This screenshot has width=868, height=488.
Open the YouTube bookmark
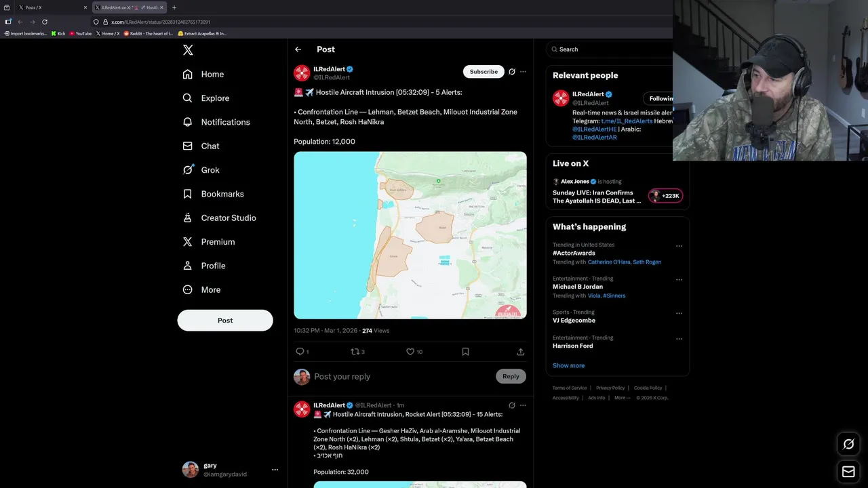[80, 33]
